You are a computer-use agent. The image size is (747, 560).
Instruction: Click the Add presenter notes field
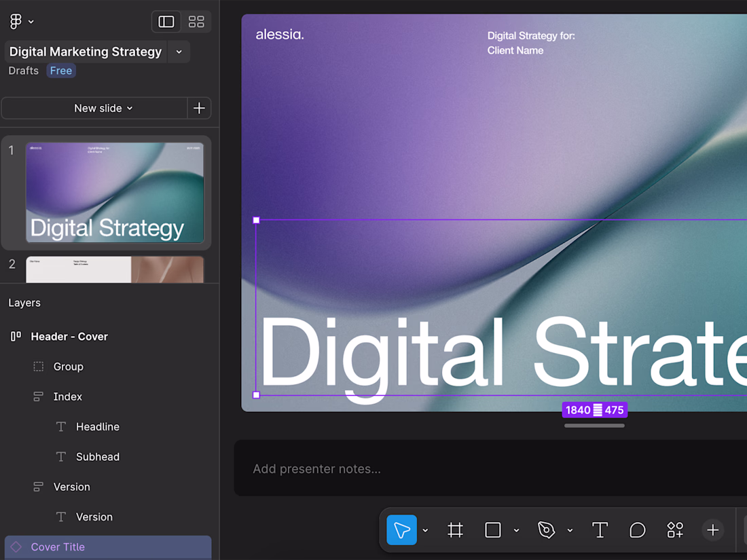coord(490,468)
